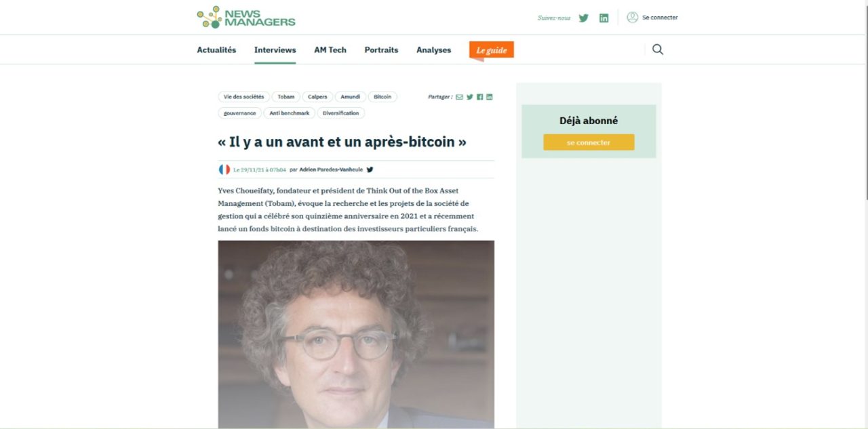868x429 pixels.
Task: Go to the Actualités menu
Action: click(x=216, y=50)
